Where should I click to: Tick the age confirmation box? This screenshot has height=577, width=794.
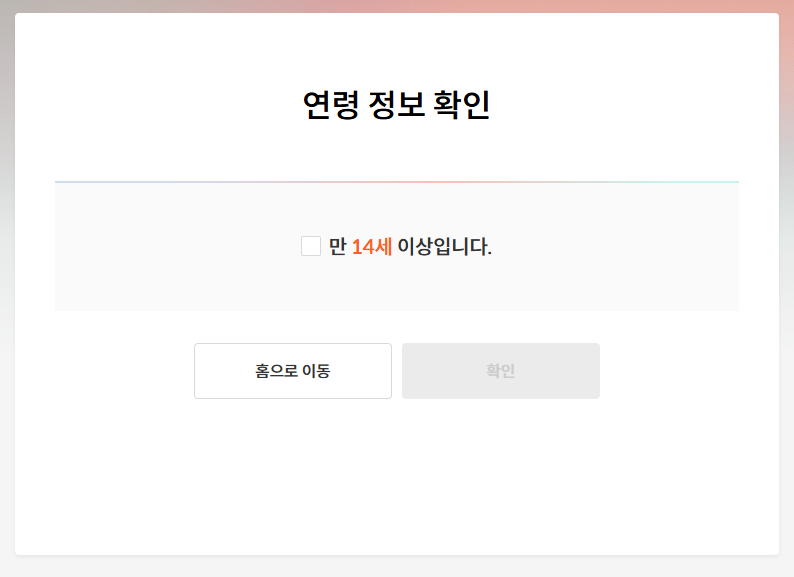point(310,246)
